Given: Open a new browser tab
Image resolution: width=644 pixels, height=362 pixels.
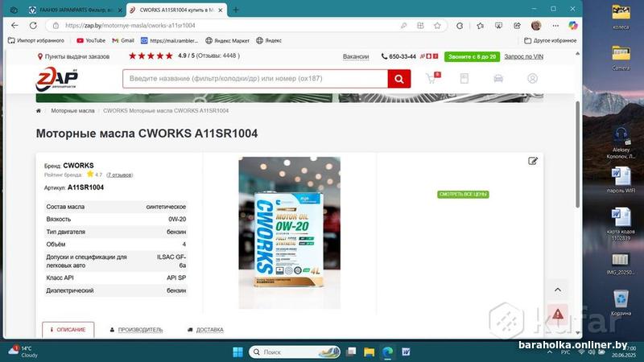Looking at the screenshot, I should pos(236,10).
